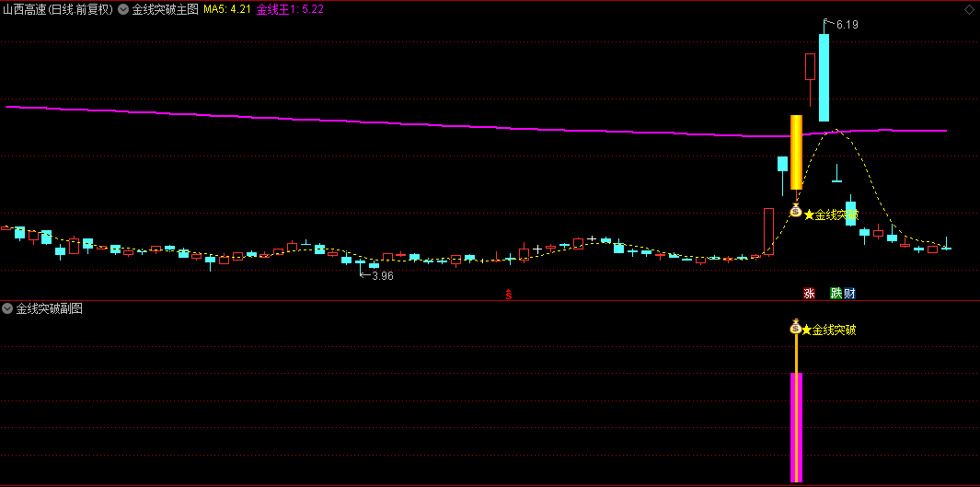Screen dimensions: 980x487
Task: Click the money bag icon in main chart
Action: [796, 210]
